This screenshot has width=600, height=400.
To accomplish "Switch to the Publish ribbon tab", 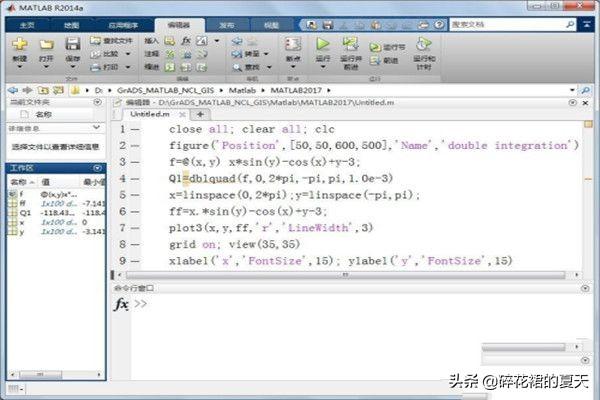I will click(x=227, y=25).
